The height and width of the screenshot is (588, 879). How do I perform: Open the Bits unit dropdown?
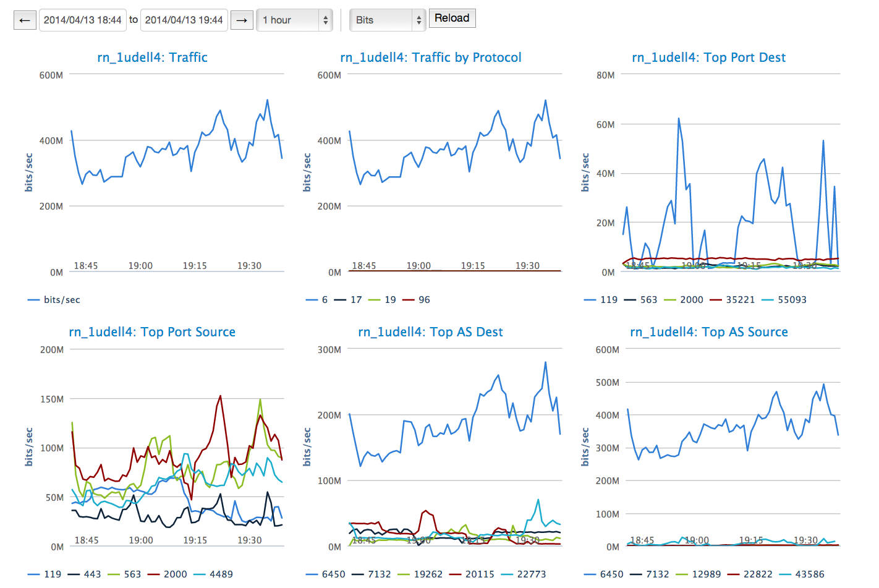tap(387, 20)
